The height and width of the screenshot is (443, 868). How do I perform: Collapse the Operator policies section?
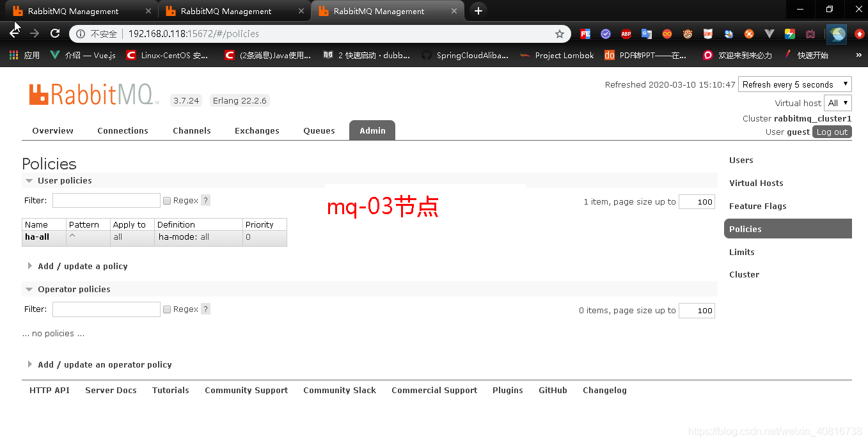(x=68, y=289)
